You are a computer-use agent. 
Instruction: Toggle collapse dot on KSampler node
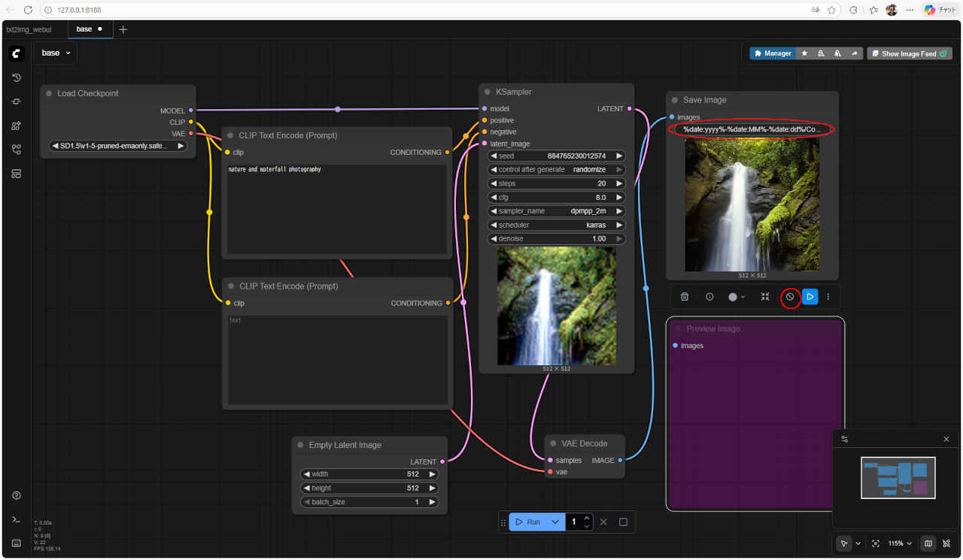tap(488, 92)
